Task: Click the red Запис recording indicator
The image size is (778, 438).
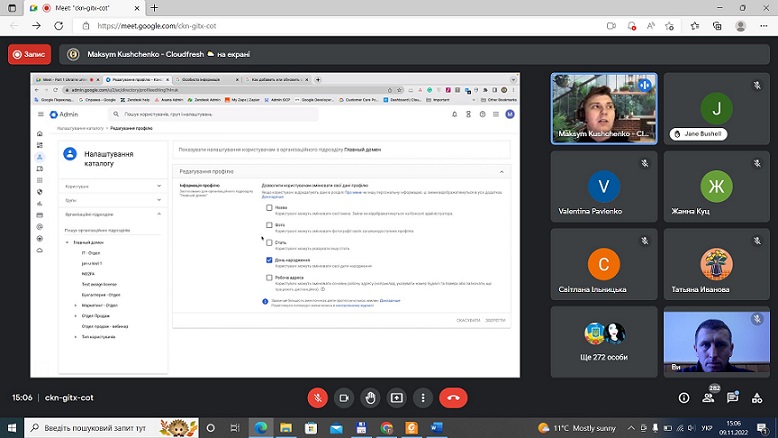Action: point(30,54)
